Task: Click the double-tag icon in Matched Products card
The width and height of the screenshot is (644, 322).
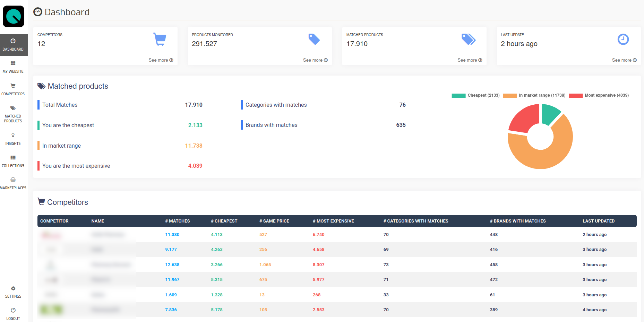Action: click(468, 39)
